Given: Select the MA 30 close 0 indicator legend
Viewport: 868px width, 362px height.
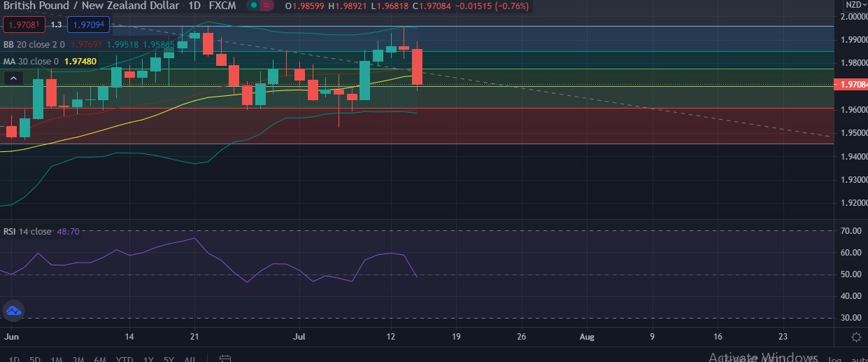Looking at the screenshot, I should [31, 61].
